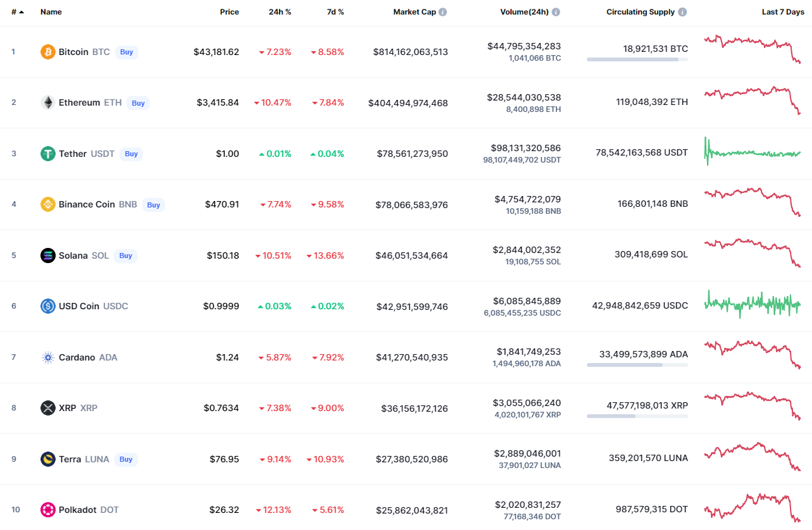Click the Bitcoin coin logo icon

coord(48,52)
